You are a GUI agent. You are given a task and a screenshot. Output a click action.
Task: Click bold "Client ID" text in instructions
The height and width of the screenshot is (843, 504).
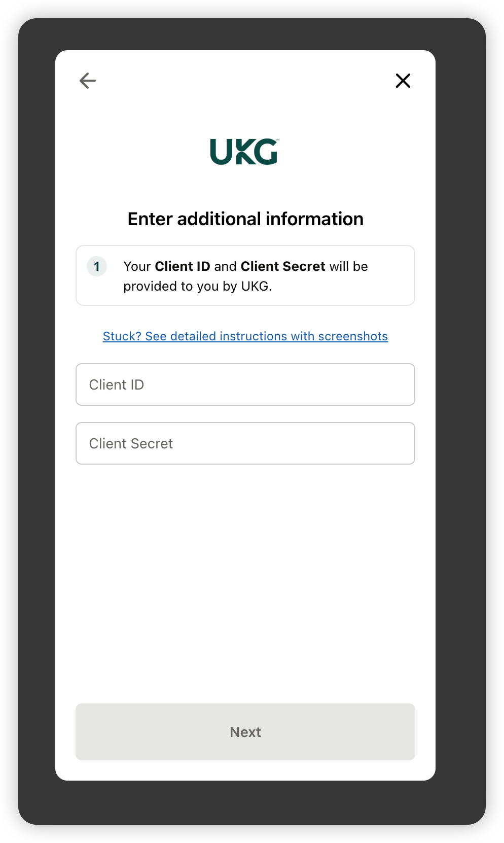pyautogui.click(x=183, y=266)
